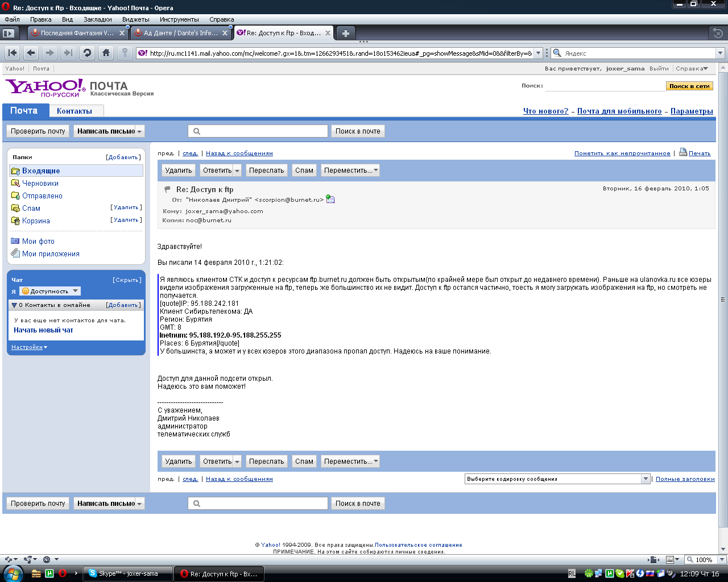Click the Начать новый чат link
728x582 pixels.
click(43, 330)
